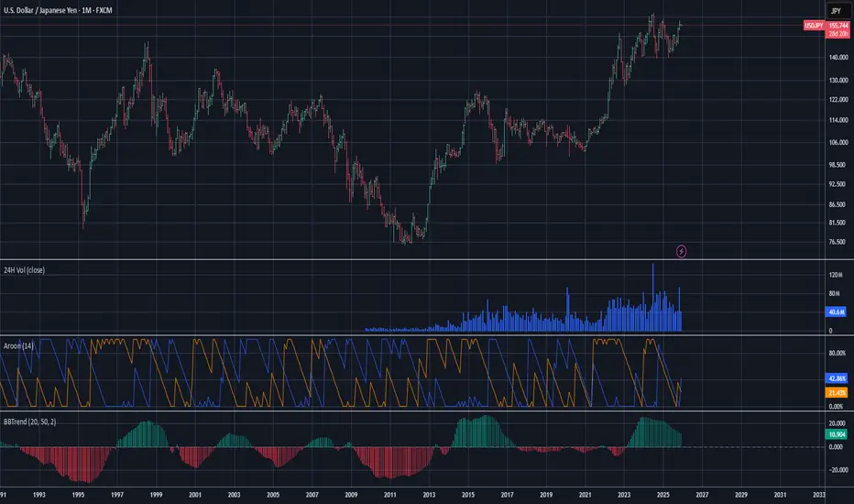Select the BBTrend (20, 50, 2) indicator legend

[29, 422]
